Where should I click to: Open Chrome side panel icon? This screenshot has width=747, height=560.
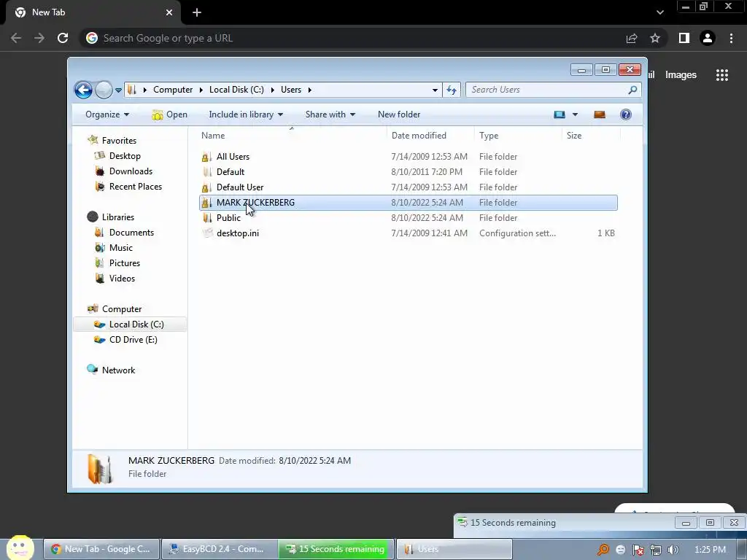(684, 38)
